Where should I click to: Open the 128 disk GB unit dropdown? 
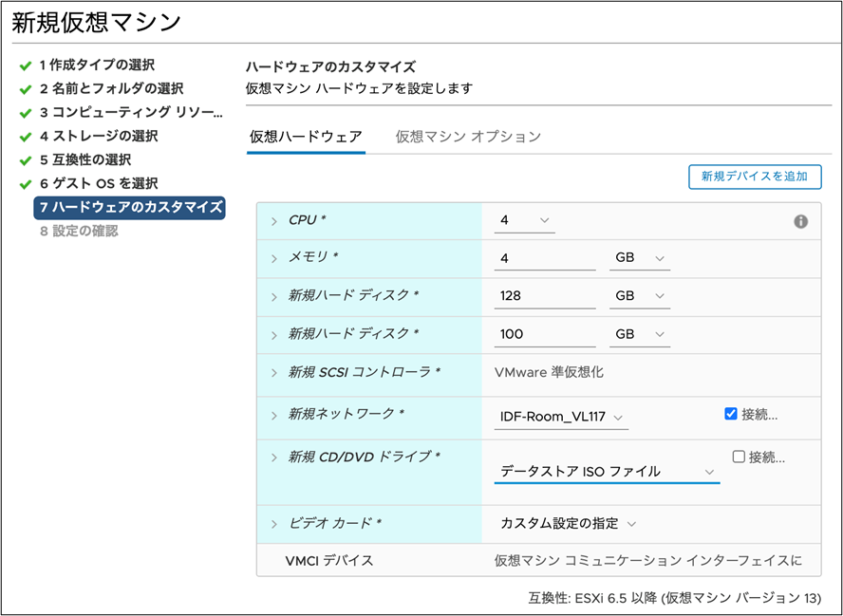[640, 296]
